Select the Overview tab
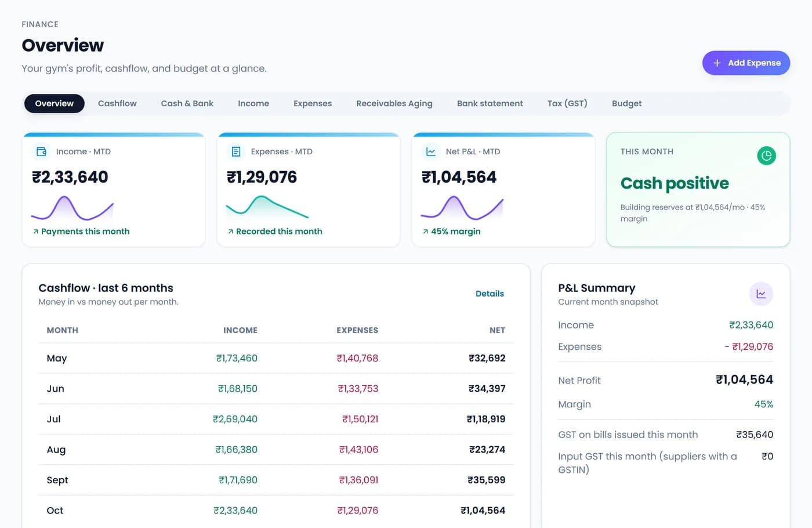 54,103
